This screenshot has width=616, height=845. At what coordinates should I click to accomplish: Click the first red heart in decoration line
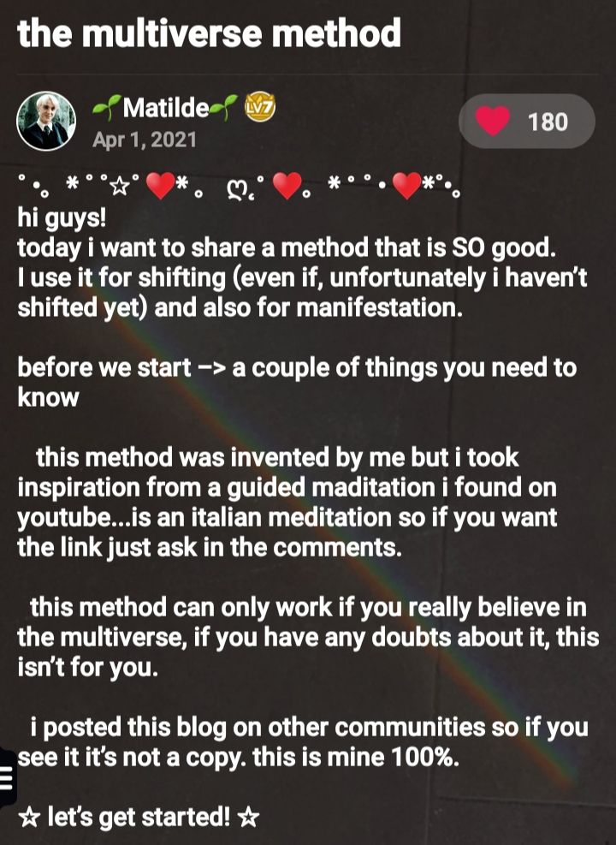click(161, 186)
